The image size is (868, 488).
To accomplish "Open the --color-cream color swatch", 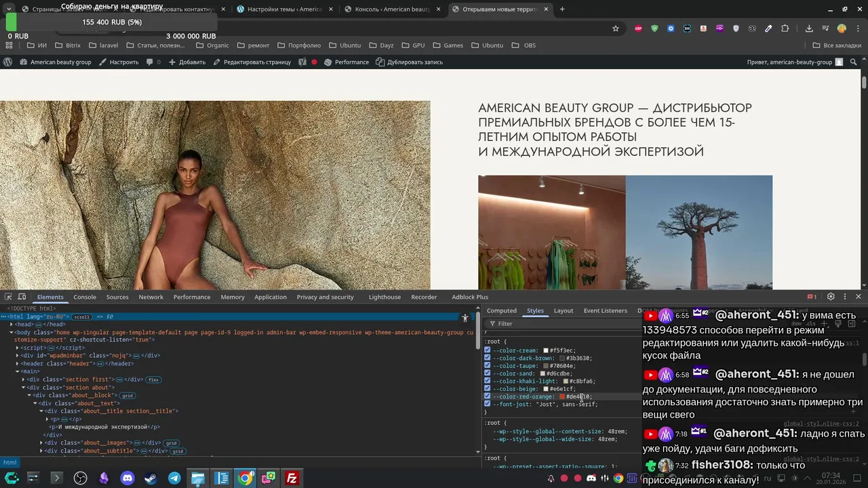I will (546, 350).
